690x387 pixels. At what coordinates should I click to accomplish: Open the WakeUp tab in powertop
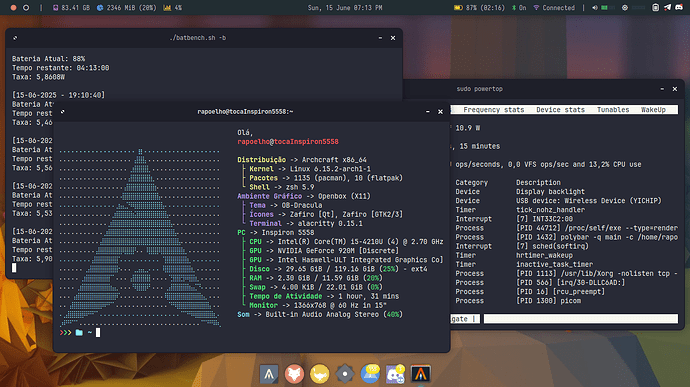pyautogui.click(x=653, y=110)
